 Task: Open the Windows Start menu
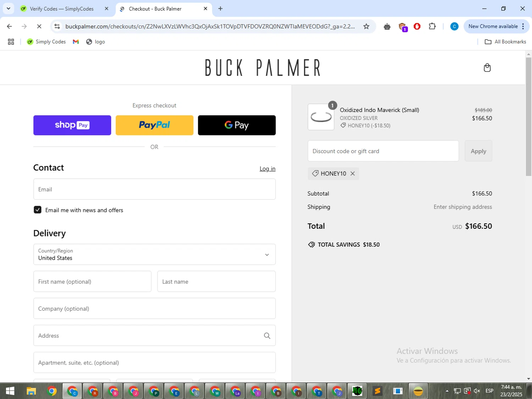click(10, 391)
